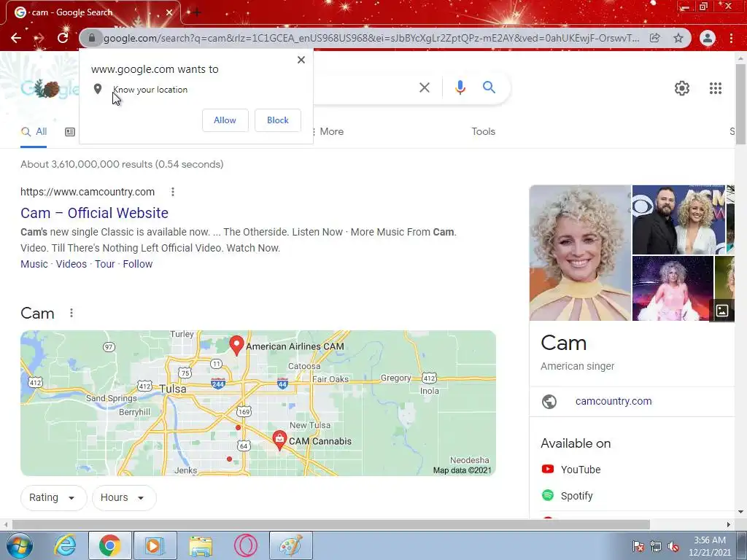Expand the Rating filter dropdown

pos(53,497)
